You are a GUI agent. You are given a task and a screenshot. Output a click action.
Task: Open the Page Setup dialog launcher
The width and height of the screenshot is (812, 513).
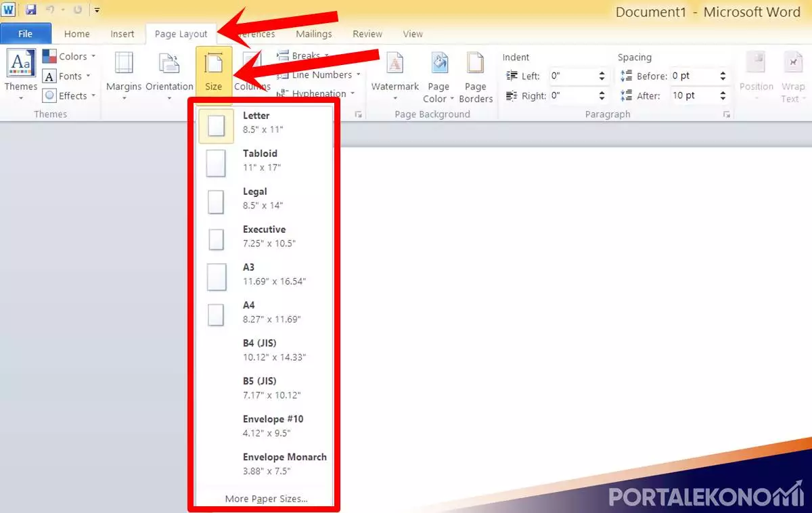[x=359, y=114]
